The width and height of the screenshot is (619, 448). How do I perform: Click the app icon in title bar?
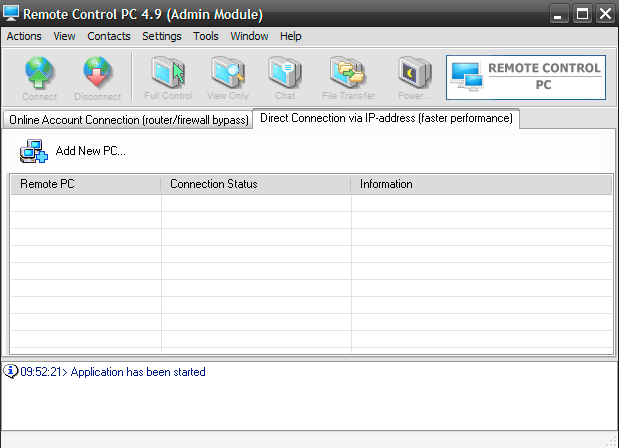10,13
